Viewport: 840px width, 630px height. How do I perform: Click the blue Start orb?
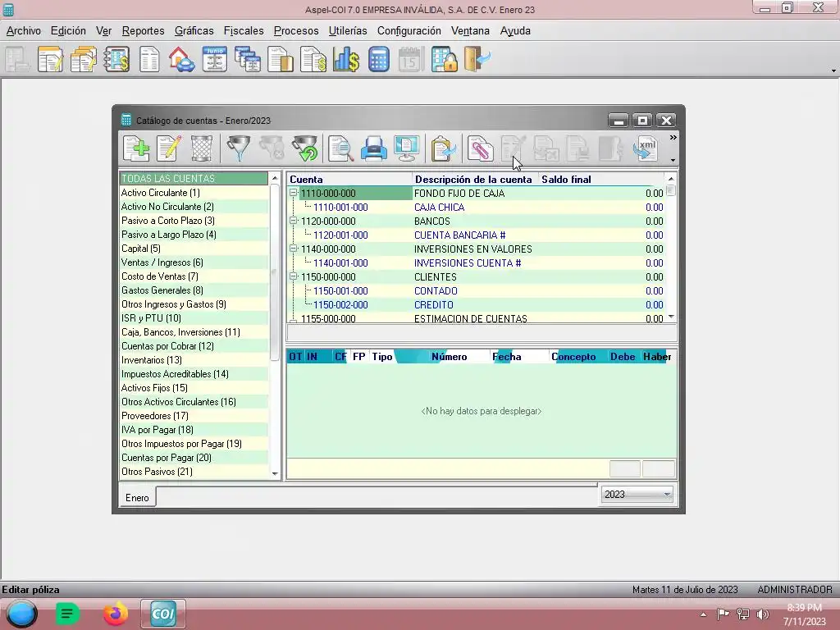click(21, 614)
